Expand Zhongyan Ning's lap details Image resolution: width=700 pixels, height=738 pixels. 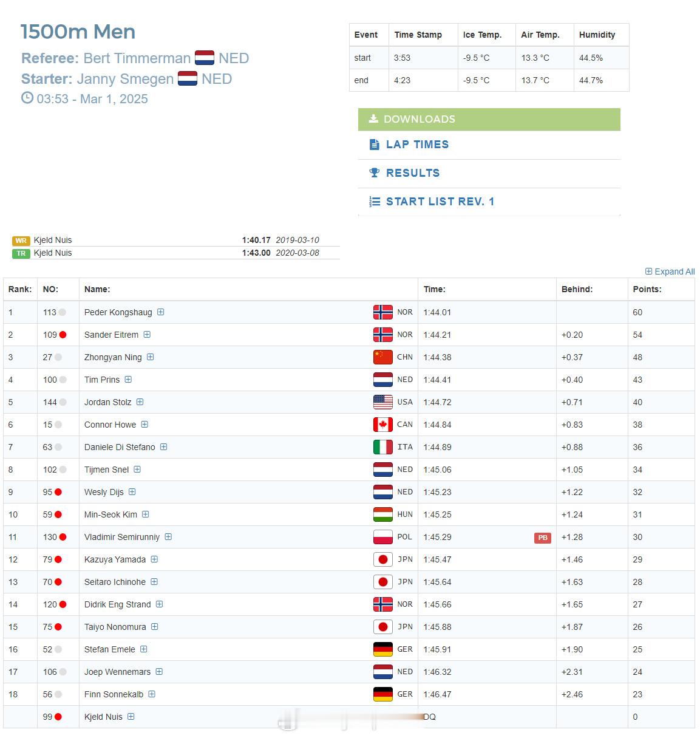[x=151, y=357]
